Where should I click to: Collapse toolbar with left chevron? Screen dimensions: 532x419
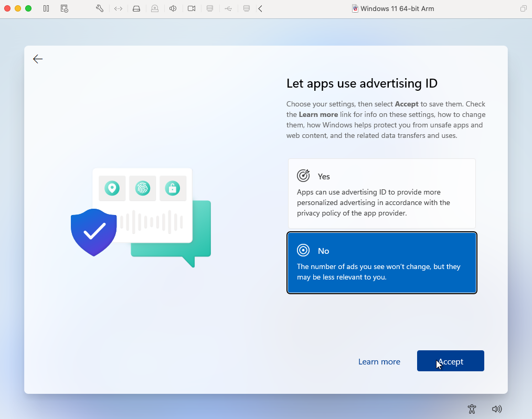[x=260, y=8]
